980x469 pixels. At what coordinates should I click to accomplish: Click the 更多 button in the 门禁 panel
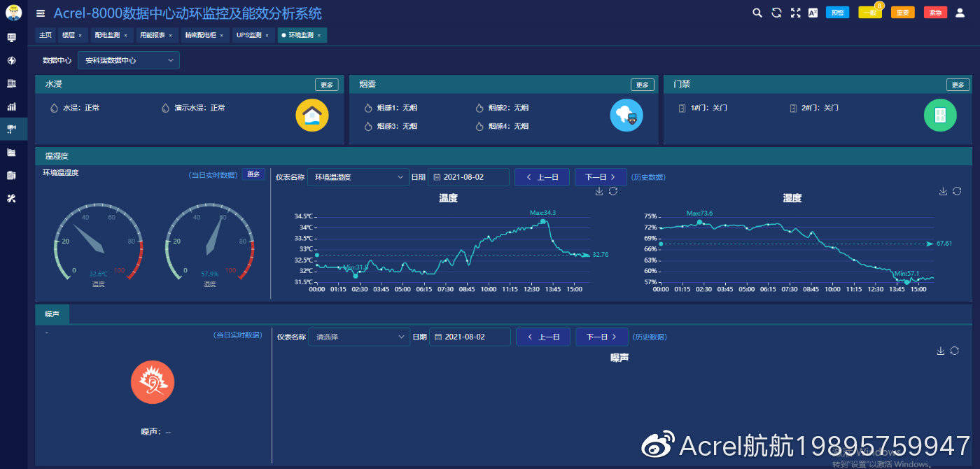point(958,85)
